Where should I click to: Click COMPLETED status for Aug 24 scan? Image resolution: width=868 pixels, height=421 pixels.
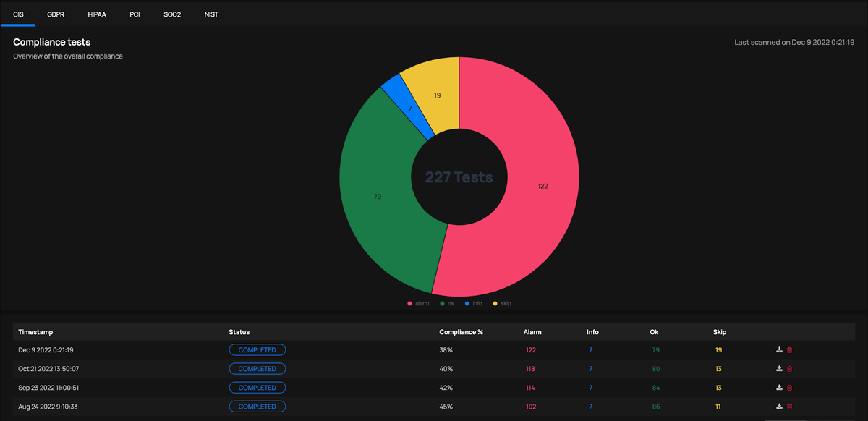coord(257,407)
